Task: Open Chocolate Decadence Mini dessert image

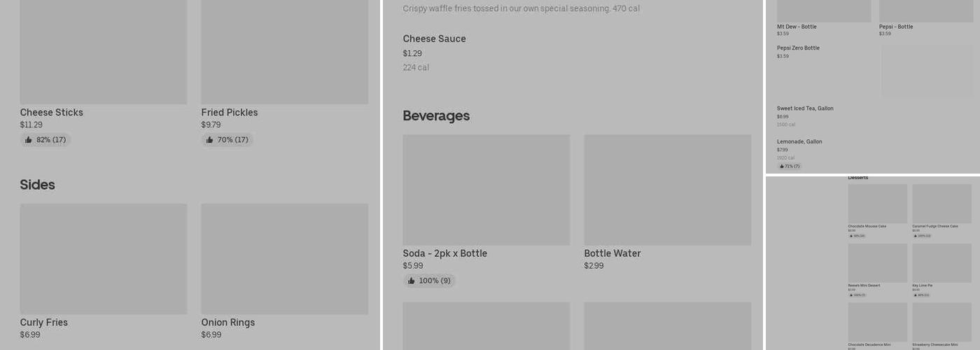Action: click(877, 322)
